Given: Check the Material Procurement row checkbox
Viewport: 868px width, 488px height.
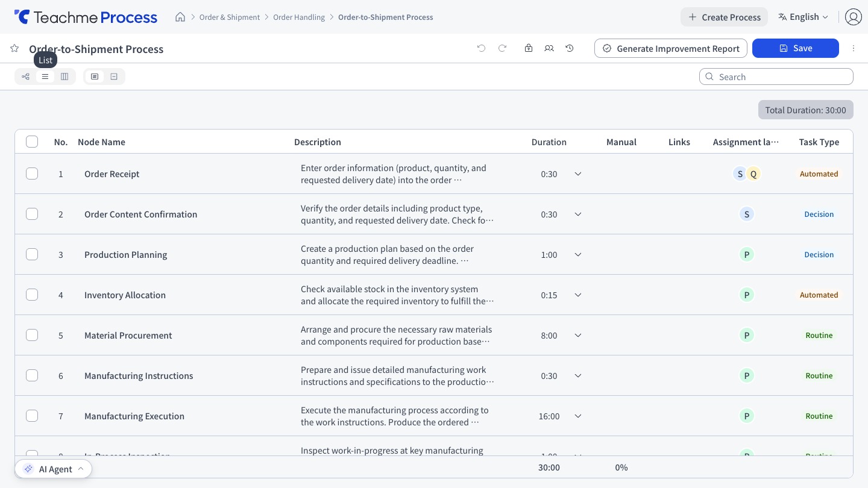Looking at the screenshot, I should [x=32, y=335].
